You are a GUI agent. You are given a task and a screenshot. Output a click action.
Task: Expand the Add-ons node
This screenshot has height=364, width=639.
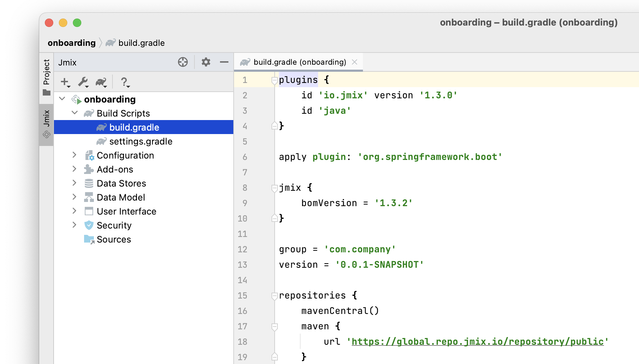tap(74, 169)
